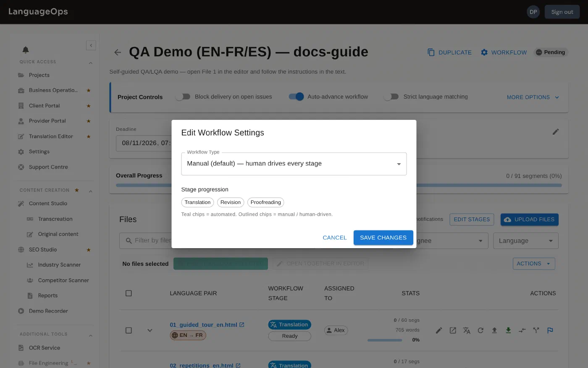Viewport: 588px width, 368px height.
Task: Click SAVE CHANGES in the dialog
Action: pyautogui.click(x=383, y=238)
